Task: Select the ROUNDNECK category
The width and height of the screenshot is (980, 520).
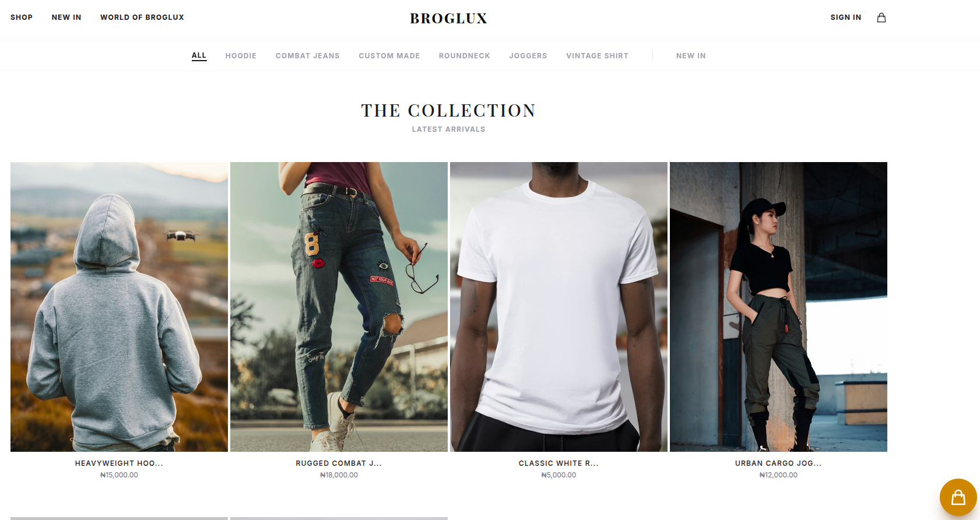Action: (464, 56)
